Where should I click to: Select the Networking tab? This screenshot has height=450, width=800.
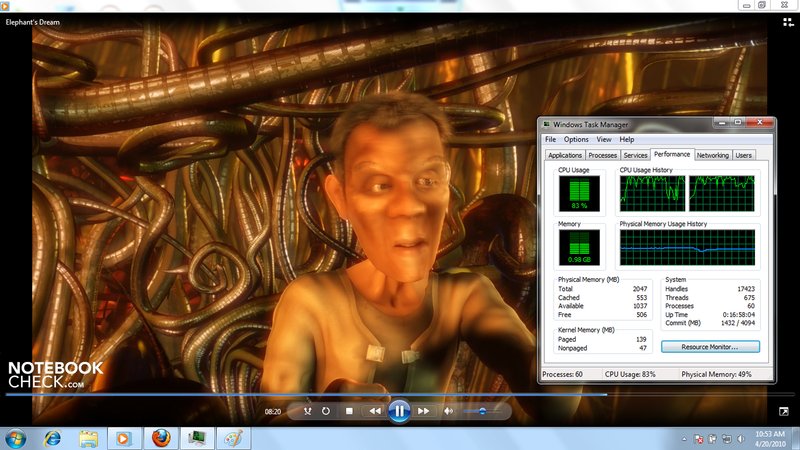[712, 155]
